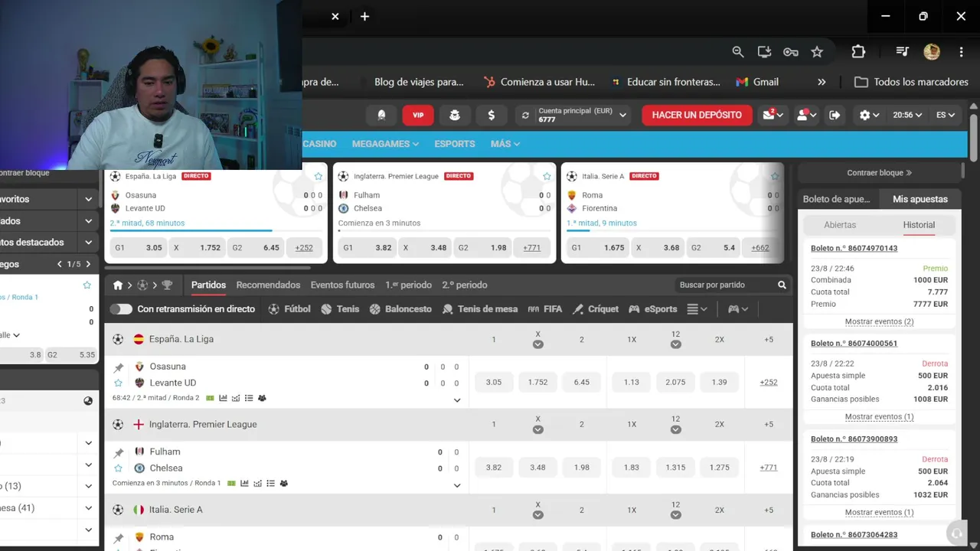Switch to Partidos tab
The image size is (980, 551).
pyautogui.click(x=208, y=285)
